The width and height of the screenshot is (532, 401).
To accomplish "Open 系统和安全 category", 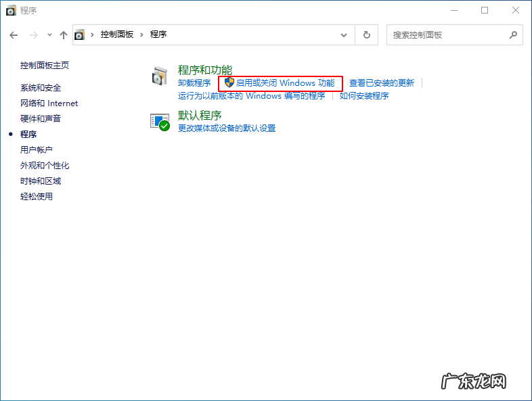I will tap(41, 88).
